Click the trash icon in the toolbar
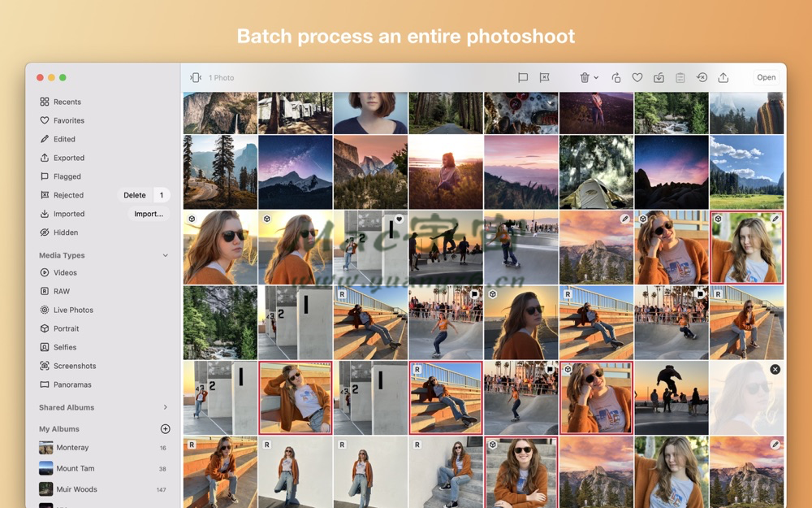Image resolution: width=812 pixels, height=508 pixels. click(585, 78)
